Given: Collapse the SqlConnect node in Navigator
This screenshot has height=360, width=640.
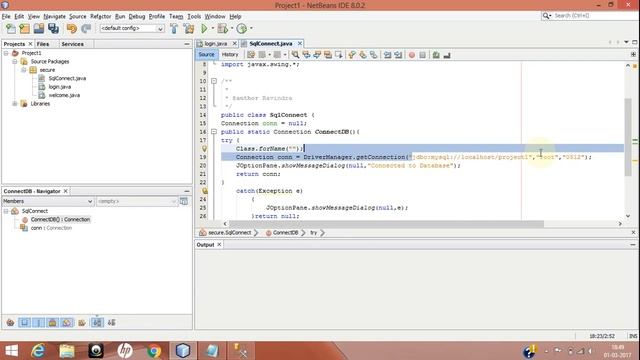Looking at the screenshot, I should click(x=6, y=211).
